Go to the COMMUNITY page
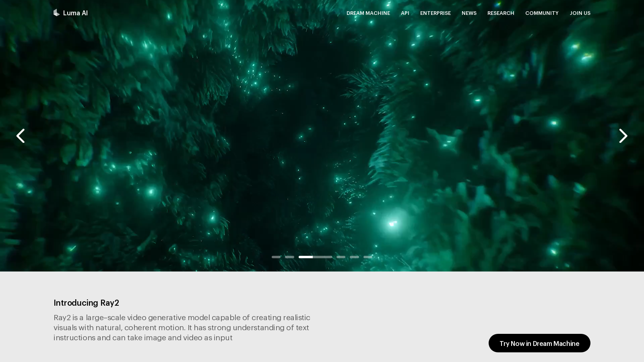 (542, 13)
